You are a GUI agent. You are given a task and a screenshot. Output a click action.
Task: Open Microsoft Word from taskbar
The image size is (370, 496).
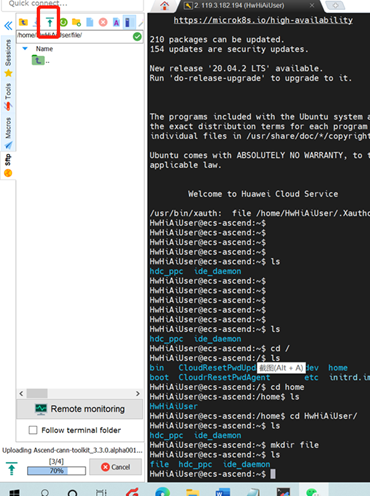[223, 492]
